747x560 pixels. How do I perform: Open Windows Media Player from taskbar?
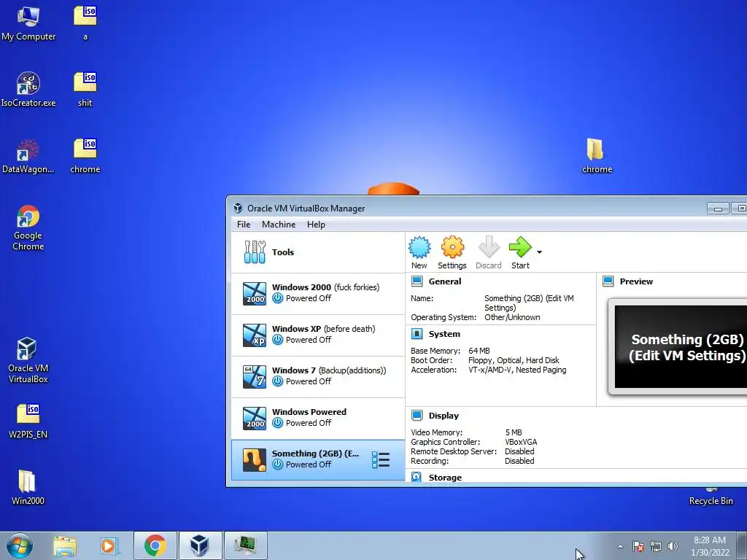click(109, 545)
